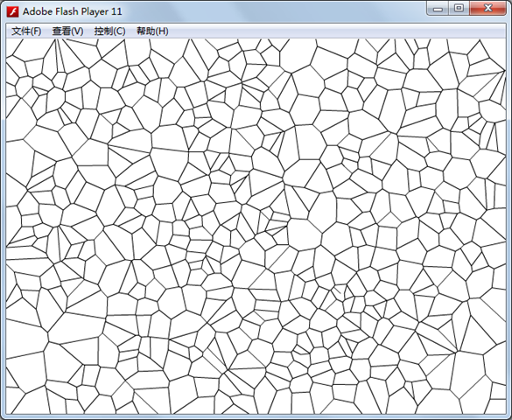This screenshot has height=420, width=512.
Task: Click the center of the Voronoi canvas
Action: (256, 226)
